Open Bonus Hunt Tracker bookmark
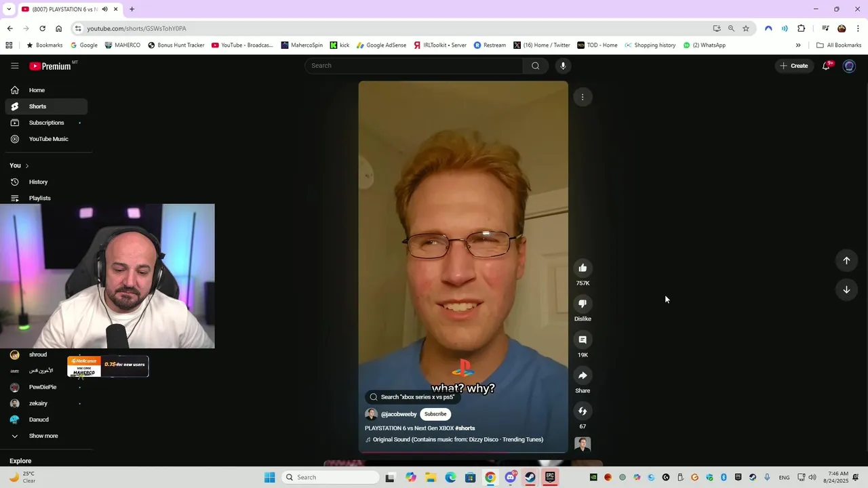The width and height of the screenshot is (868, 488). (x=176, y=45)
